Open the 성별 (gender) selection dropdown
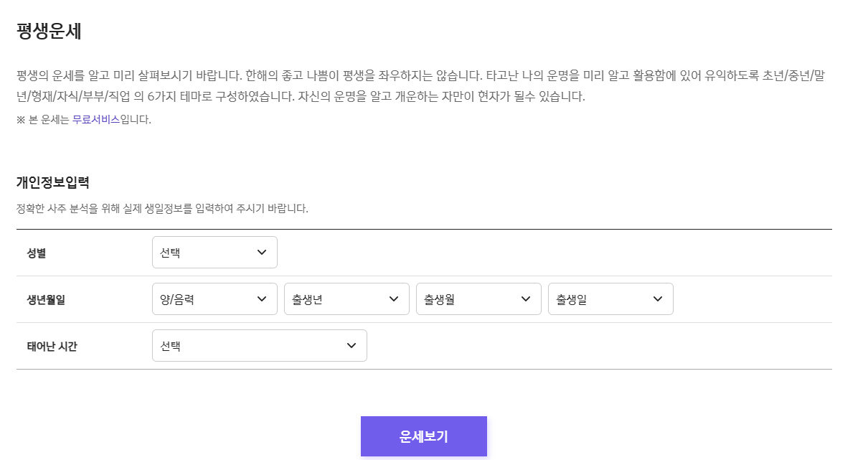868x460 pixels. 214,252
